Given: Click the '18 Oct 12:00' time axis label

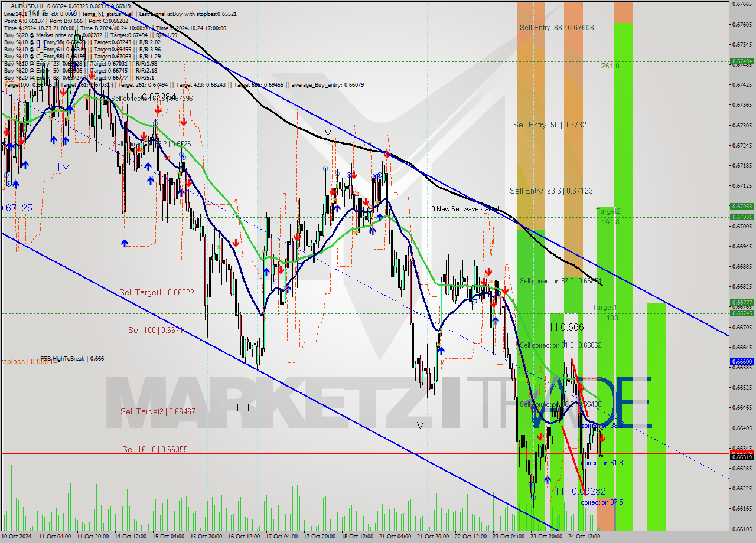Looking at the screenshot, I should coord(356,537).
